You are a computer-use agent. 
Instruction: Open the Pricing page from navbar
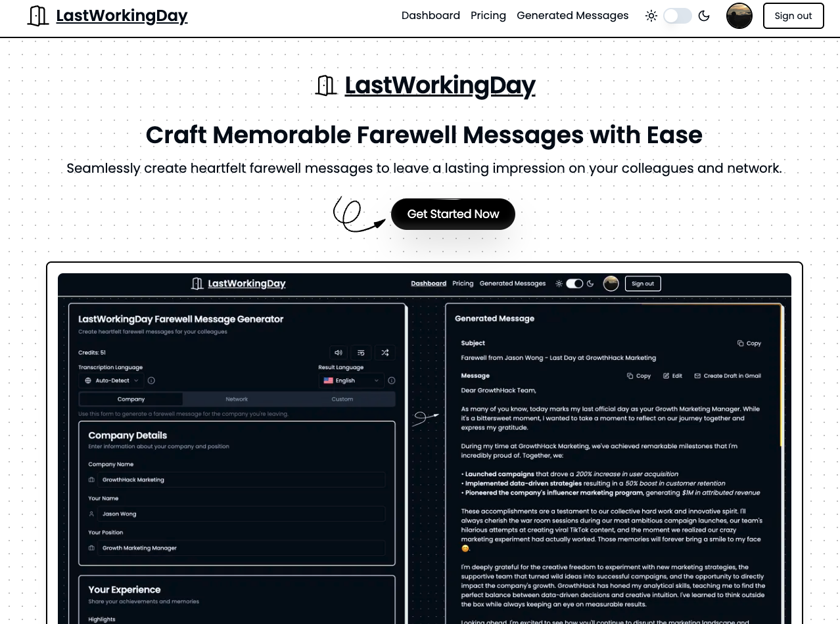[488, 16]
